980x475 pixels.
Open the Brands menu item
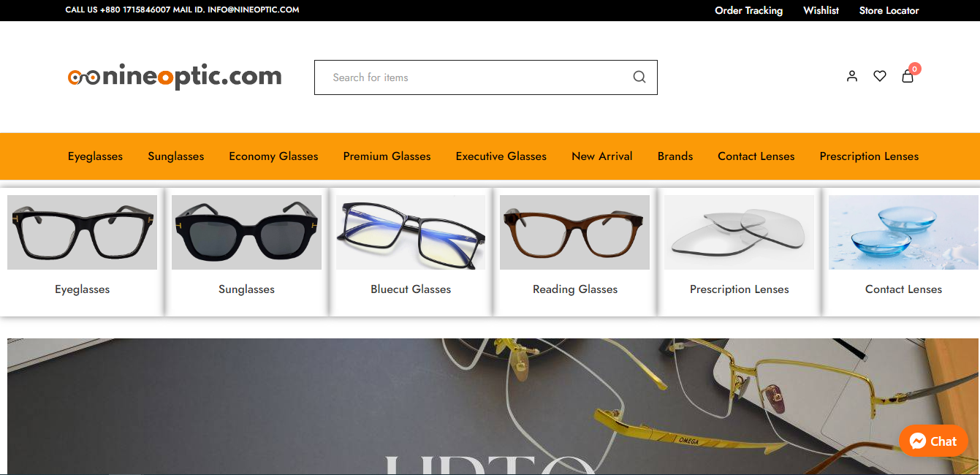tap(675, 156)
